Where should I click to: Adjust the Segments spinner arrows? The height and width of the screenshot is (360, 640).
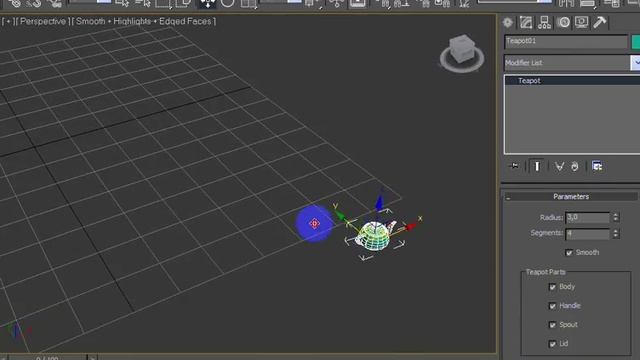[x=616, y=233]
